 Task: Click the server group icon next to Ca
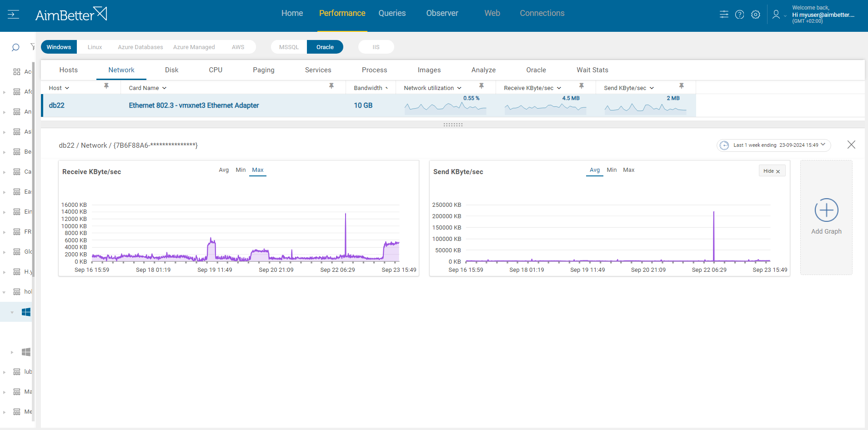[17, 172]
